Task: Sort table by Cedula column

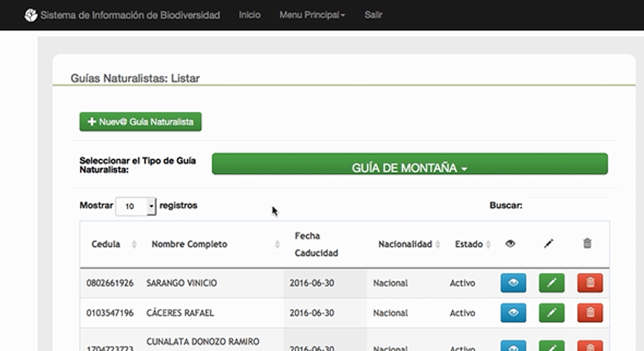Action: pos(106,244)
